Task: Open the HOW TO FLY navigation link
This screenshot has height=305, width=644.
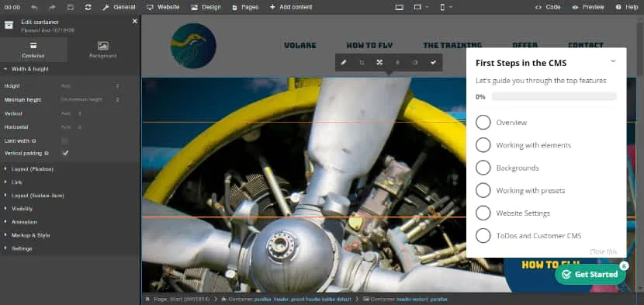Action: pyautogui.click(x=369, y=45)
